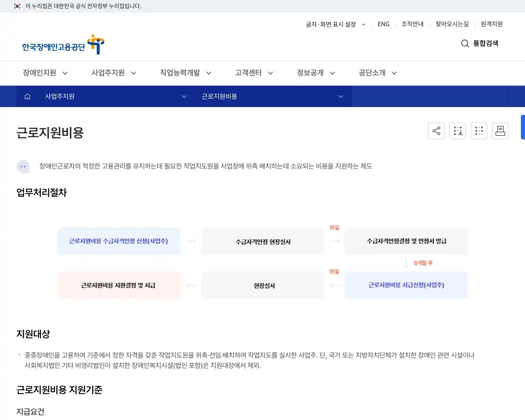Open the 찾아오시는길 link

[452, 24]
